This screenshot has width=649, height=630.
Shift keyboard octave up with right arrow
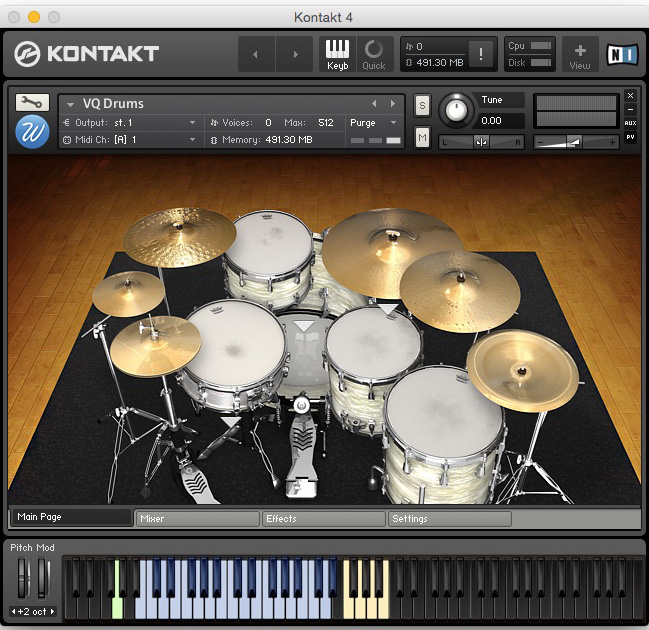point(53,611)
